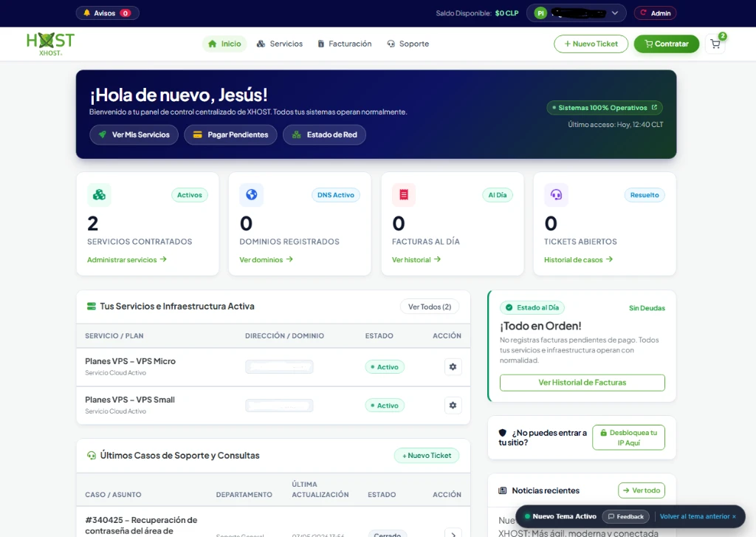The width and height of the screenshot is (756, 537).
Task: Click the Servicios Contratados cubes icon
Action: click(x=100, y=195)
